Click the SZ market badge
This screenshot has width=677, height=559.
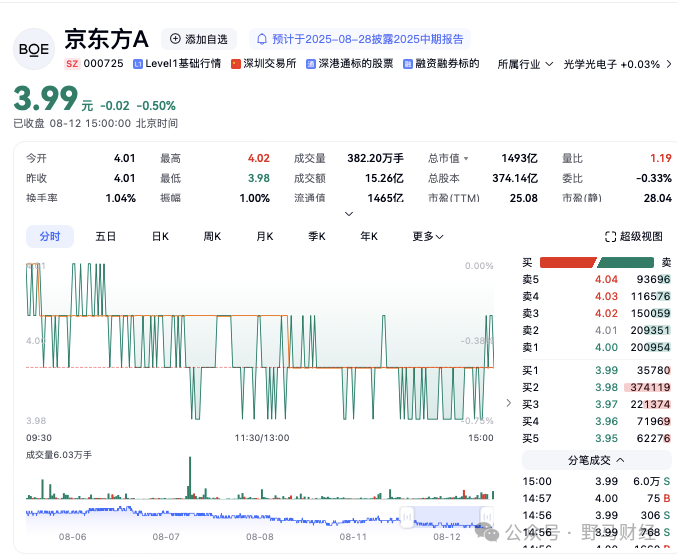pyautogui.click(x=72, y=64)
